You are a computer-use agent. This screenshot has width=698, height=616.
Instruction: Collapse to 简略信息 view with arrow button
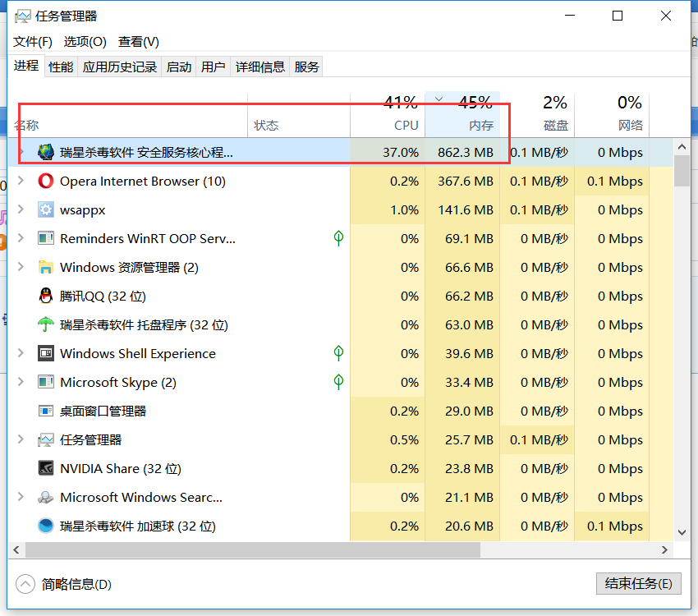click(25, 584)
